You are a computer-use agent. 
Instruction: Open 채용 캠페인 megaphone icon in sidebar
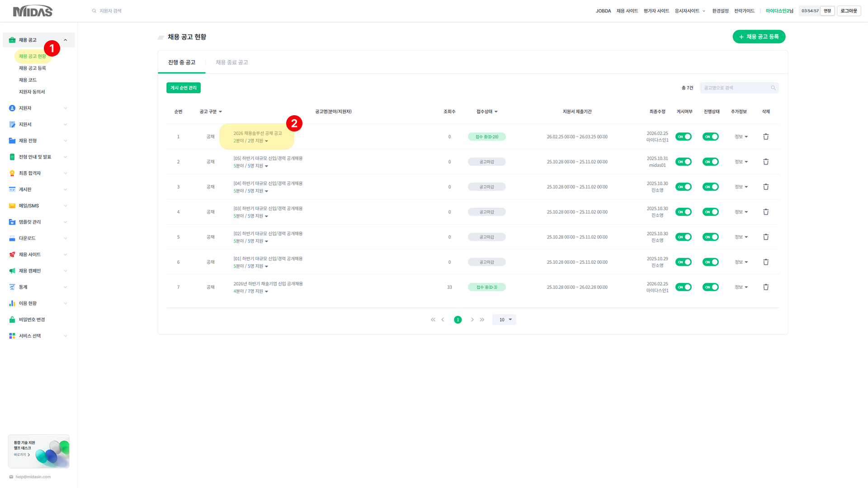(12, 271)
